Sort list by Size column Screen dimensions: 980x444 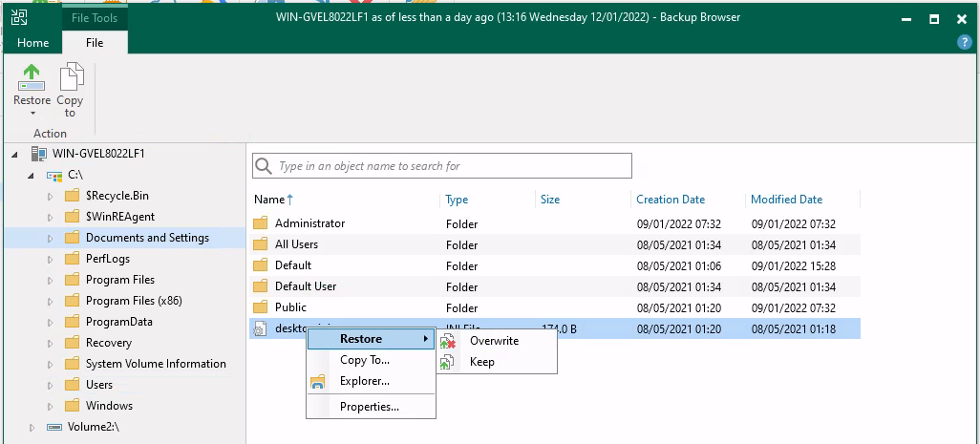pyautogui.click(x=550, y=200)
